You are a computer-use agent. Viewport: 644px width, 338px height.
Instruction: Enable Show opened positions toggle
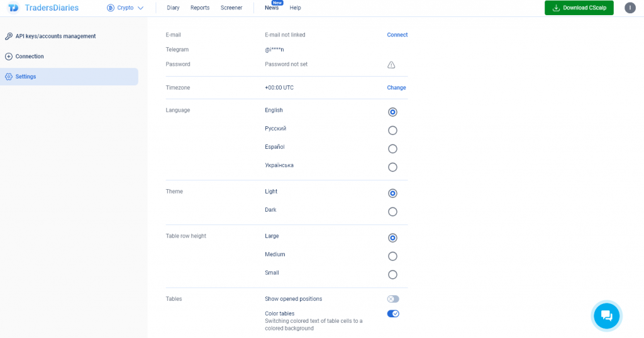pos(393,299)
